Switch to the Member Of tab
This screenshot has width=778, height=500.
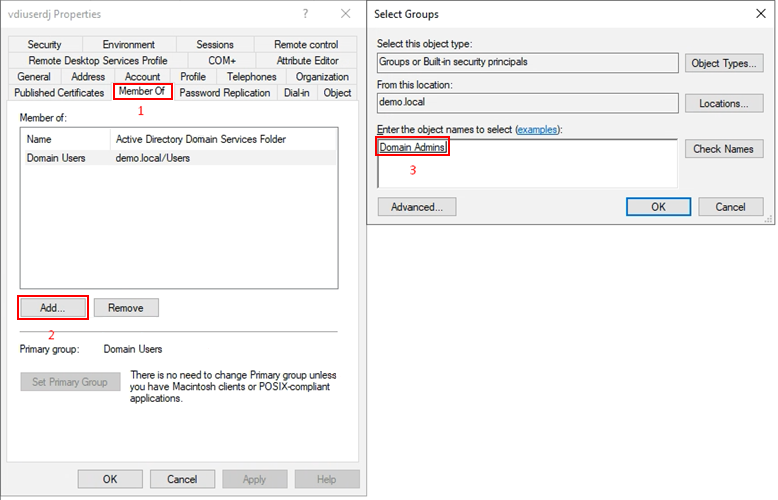[141, 92]
